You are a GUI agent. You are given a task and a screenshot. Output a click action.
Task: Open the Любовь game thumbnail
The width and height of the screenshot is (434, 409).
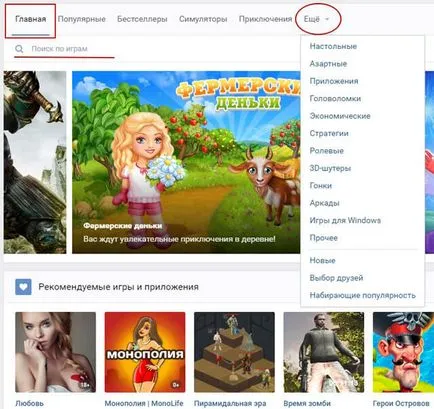56,352
